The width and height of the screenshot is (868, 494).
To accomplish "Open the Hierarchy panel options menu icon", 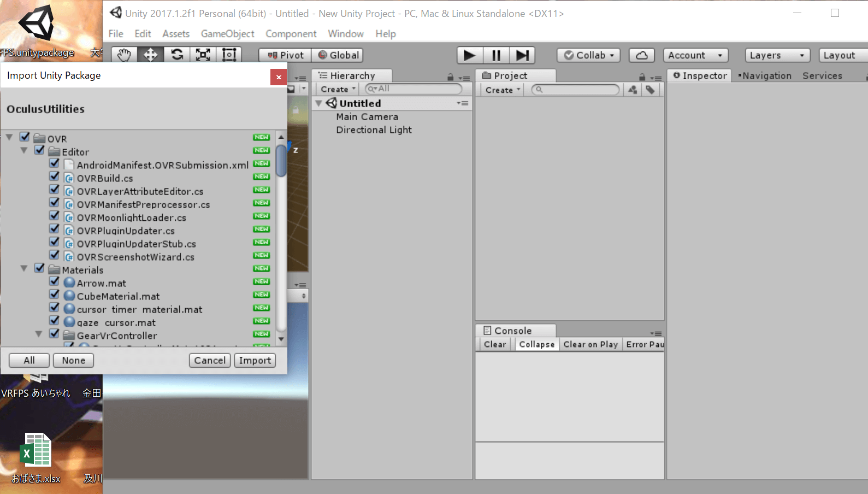I will pos(464,78).
